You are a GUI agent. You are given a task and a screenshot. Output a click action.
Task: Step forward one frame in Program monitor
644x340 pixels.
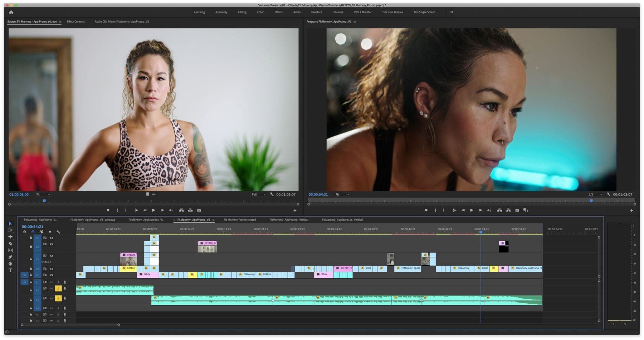click(x=480, y=210)
